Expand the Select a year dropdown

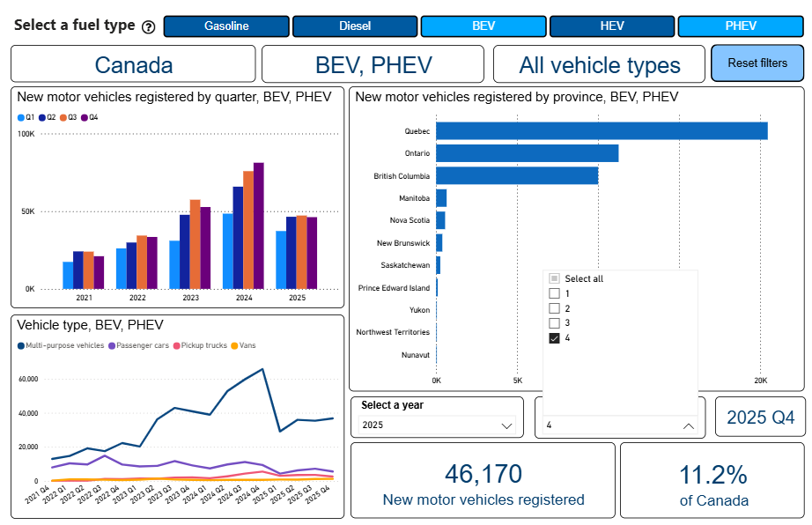click(506, 425)
